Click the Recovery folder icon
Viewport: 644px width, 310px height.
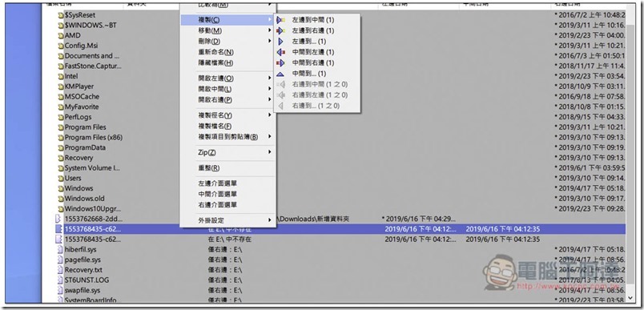point(61,158)
